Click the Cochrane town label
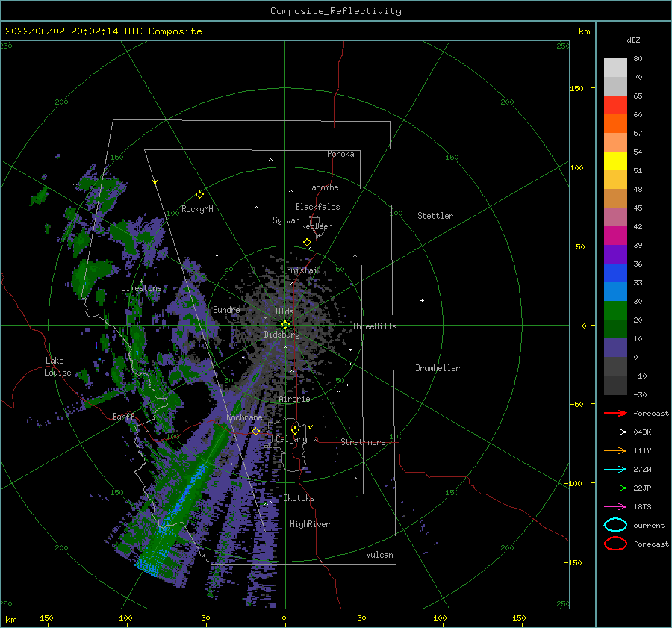This screenshot has width=672, height=628. pos(244,417)
